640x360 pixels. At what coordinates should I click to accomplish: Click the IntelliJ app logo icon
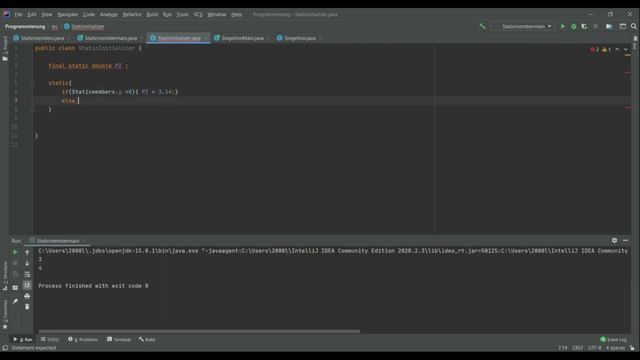click(6, 14)
